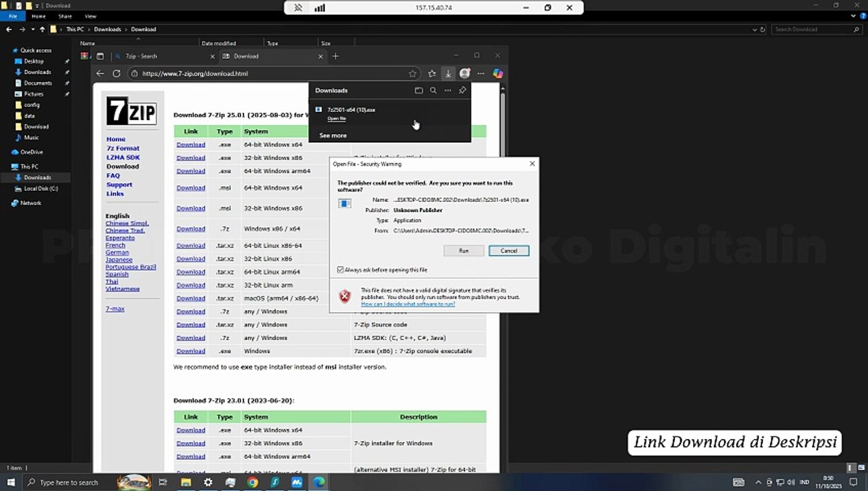Open browser Settings and more menu

(x=481, y=74)
